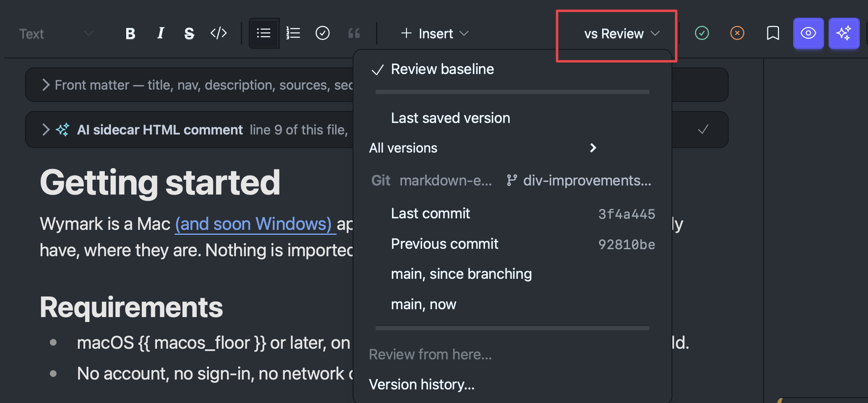Image resolution: width=868 pixels, height=403 pixels.
Task: Toggle the AI sparkle button
Action: (x=844, y=33)
